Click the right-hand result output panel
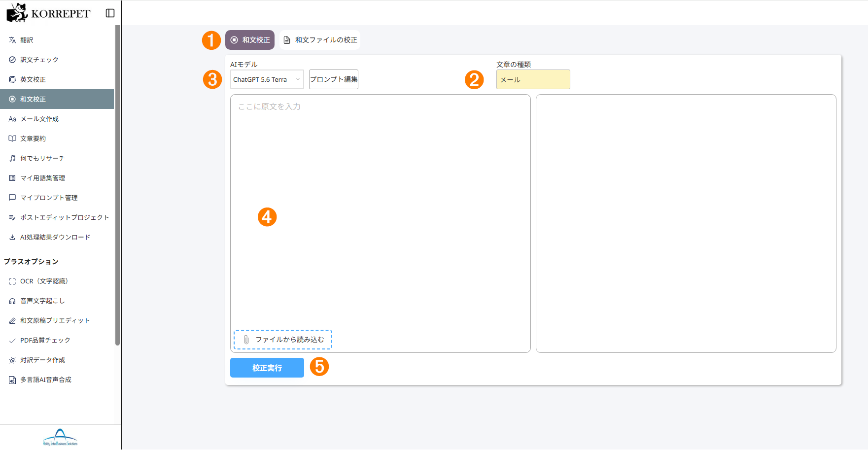The width and height of the screenshot is (868, 450). tap(686, 223)
